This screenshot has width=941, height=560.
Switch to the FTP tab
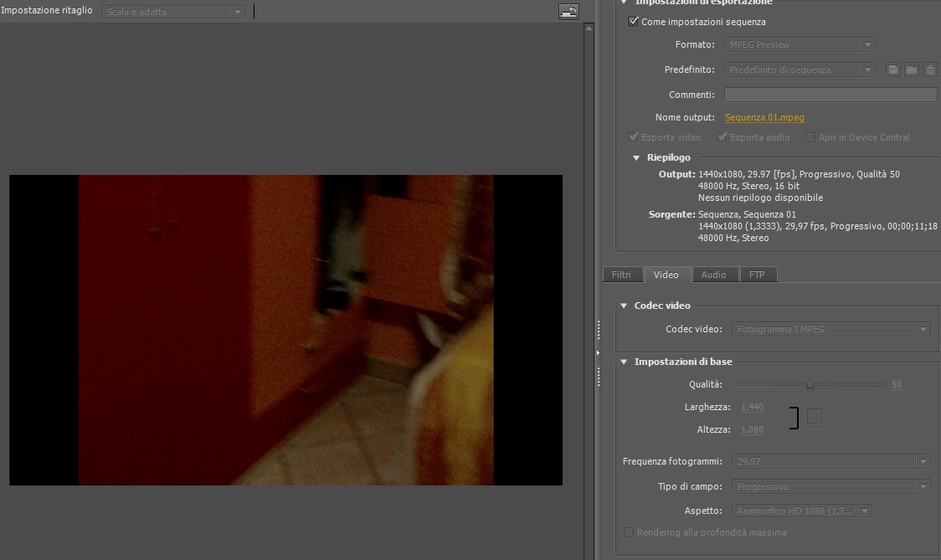[758, 275]
